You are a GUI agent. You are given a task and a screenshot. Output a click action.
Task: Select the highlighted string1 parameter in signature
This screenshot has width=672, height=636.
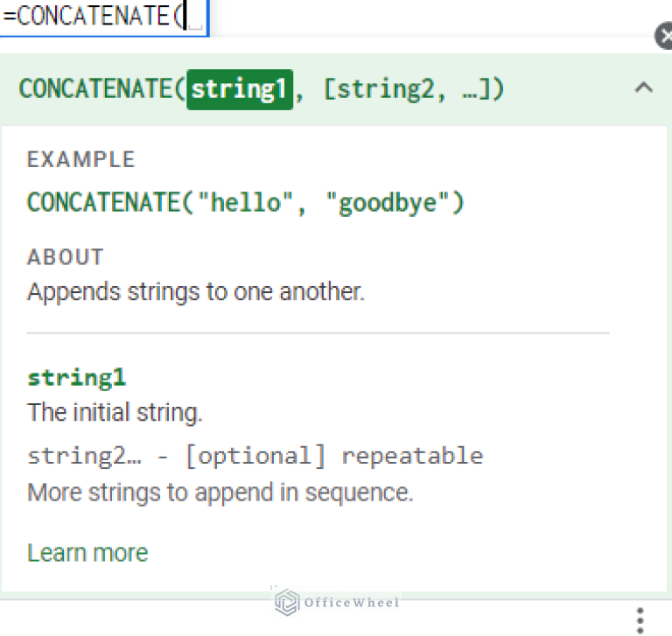click(240, 89)
